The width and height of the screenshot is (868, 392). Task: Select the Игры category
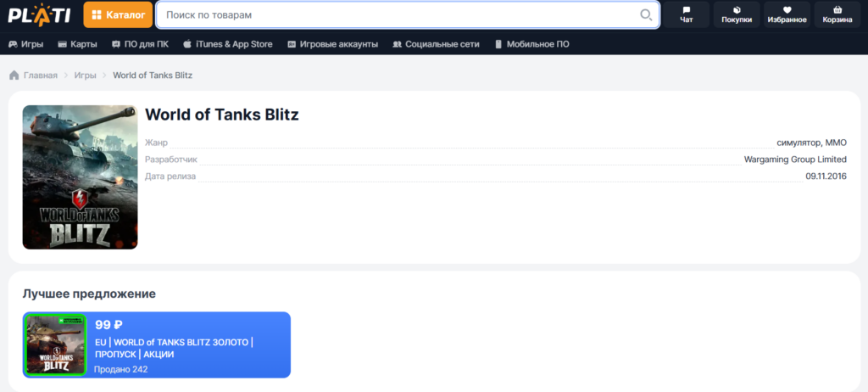coord(25,44)
